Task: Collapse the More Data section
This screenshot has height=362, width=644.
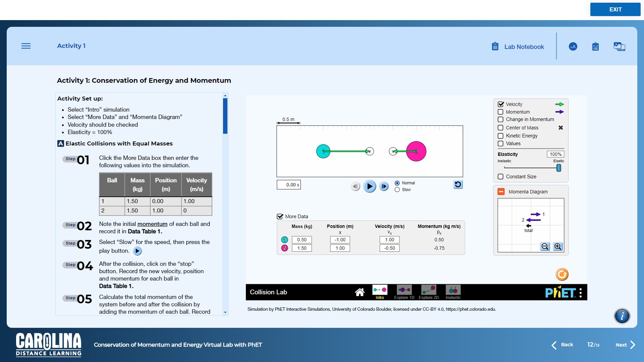Action: tap(280, 216)
